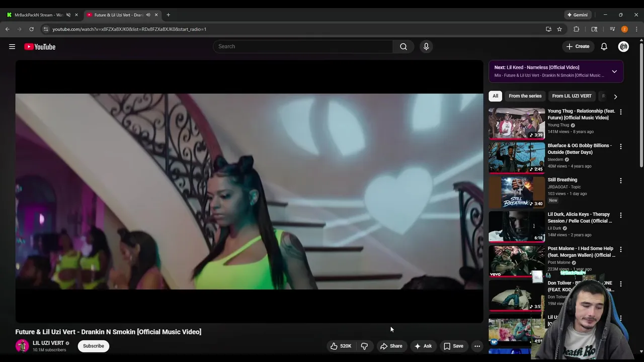
Task: Open options menu for Post Malone video
Action: 620,249
